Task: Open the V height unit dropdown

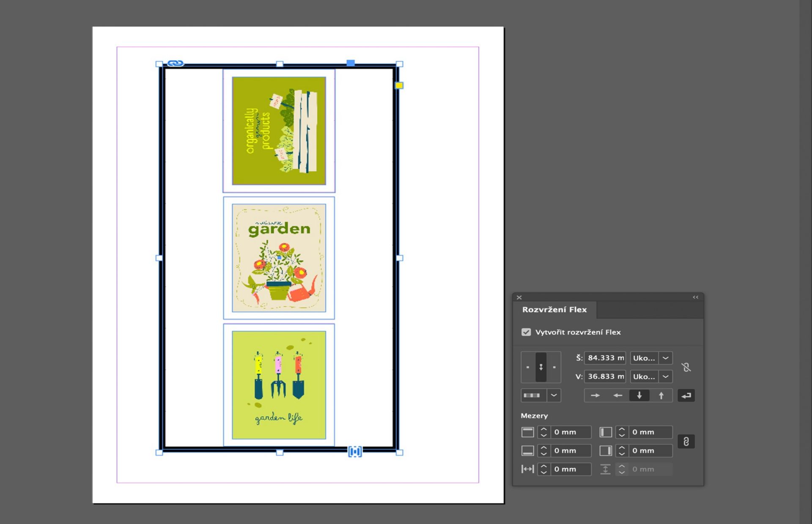Action: (x=665, y=376)
